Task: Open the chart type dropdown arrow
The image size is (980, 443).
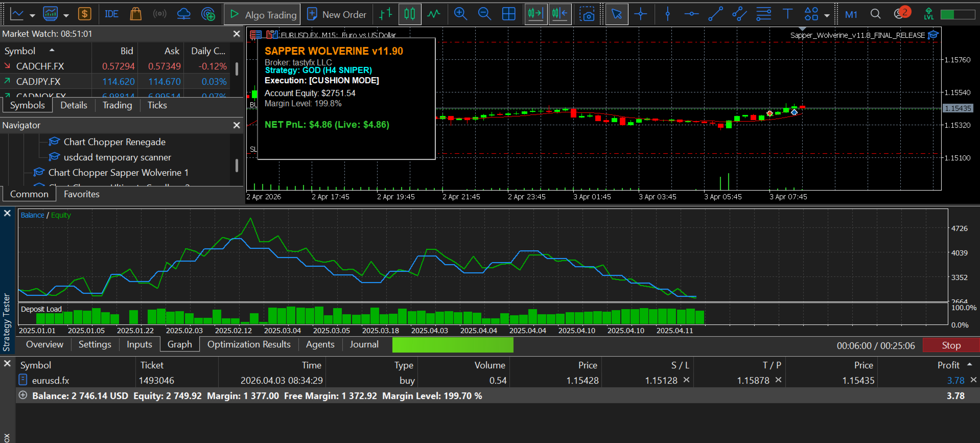Action: (32, 15)
